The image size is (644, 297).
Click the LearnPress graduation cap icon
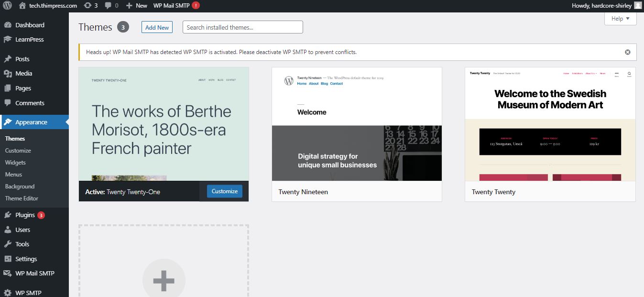tap(8, 40)
